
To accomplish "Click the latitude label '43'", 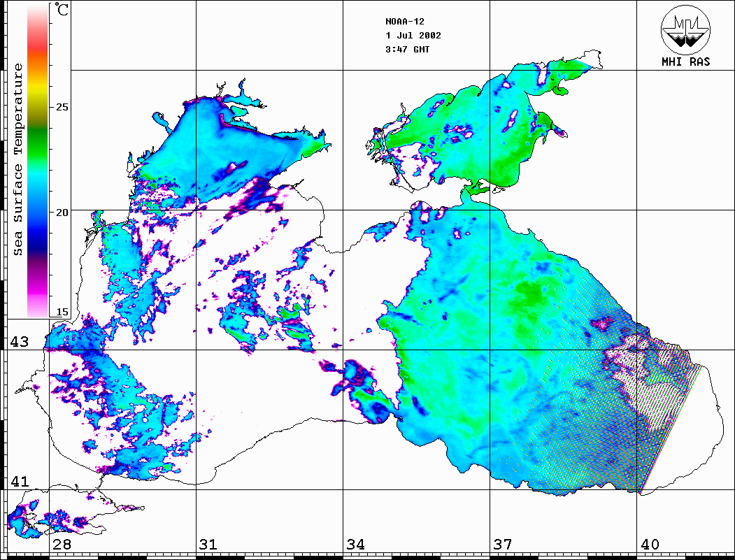I will click(x=20, y=342).
